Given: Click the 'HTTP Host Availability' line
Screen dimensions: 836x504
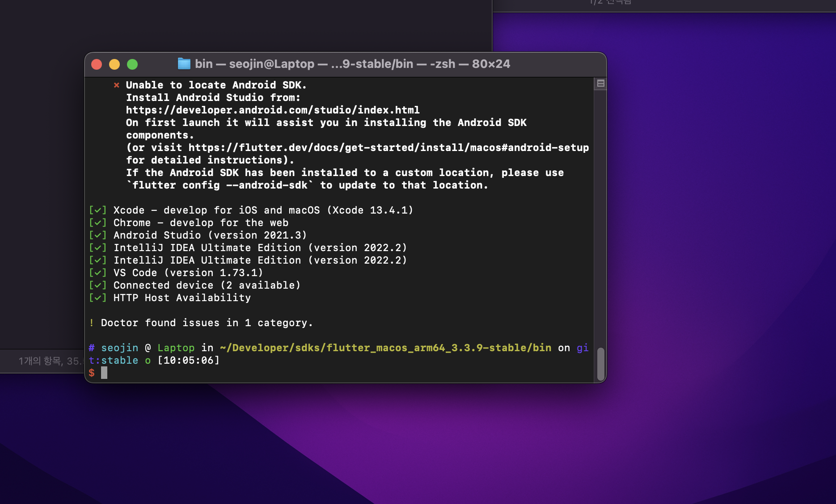Looking at the screenshot, I should click(182, 298).
